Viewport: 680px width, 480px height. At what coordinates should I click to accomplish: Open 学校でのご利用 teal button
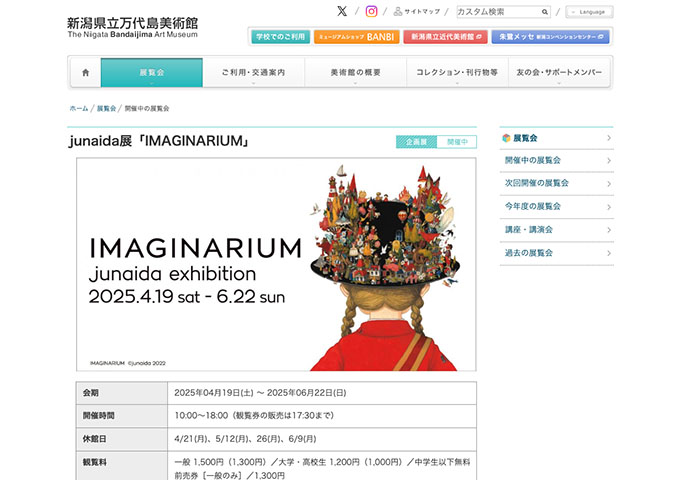coord(281,37)
